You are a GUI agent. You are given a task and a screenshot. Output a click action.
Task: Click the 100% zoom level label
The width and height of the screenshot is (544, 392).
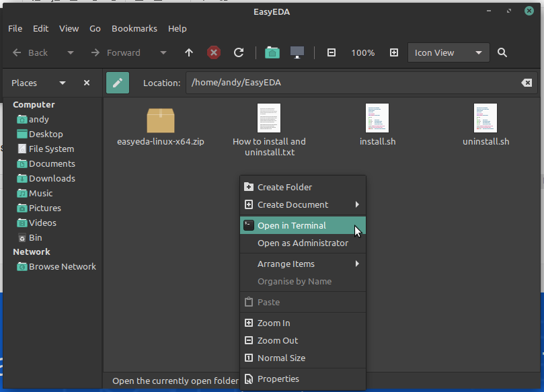(362, 52)
